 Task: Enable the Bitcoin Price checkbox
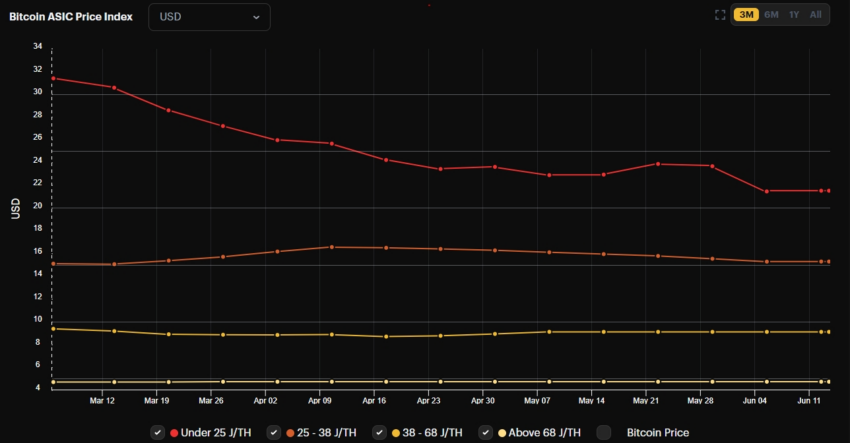tap(603, 432)
